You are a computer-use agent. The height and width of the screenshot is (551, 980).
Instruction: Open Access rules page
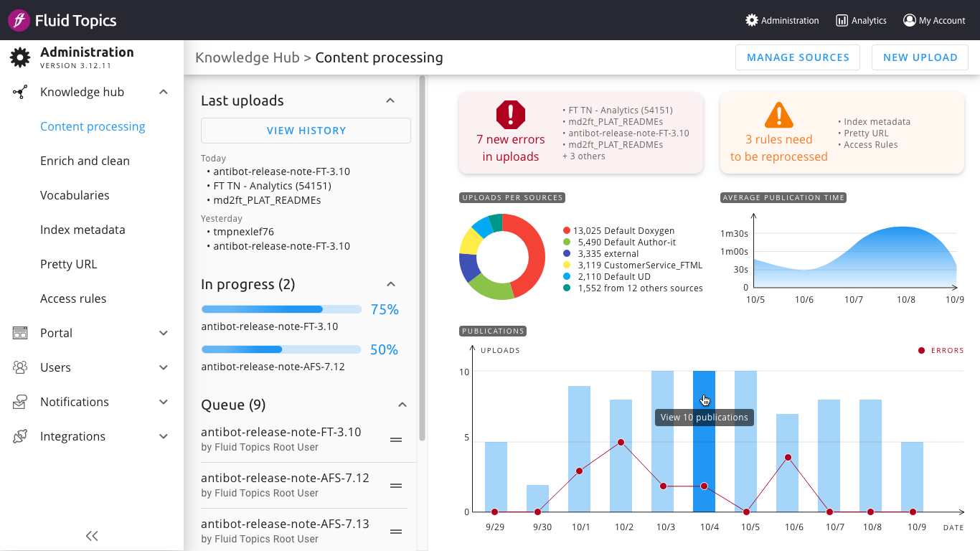73,298
